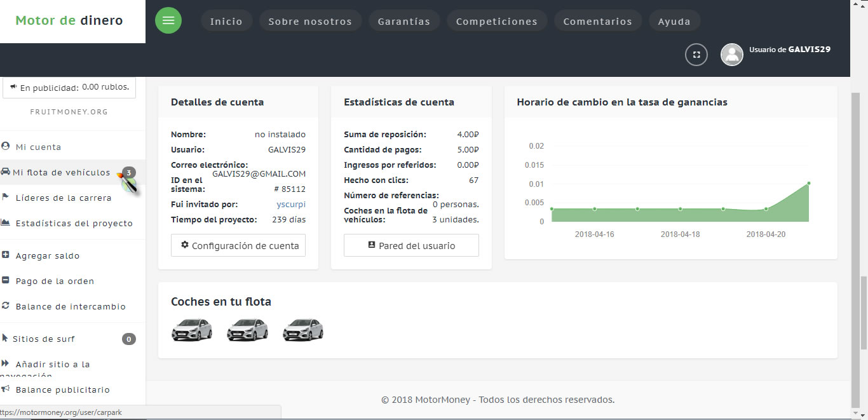Go to Inicio page
This screenshot has height=420, width=868.
coord(226,21)
